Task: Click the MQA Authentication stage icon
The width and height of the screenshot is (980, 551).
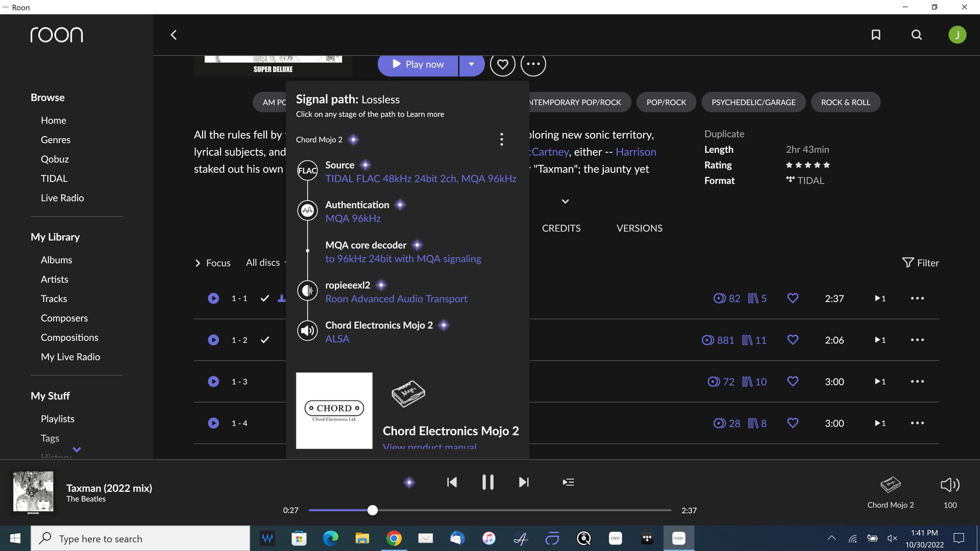Action: (x=307, y=210)
